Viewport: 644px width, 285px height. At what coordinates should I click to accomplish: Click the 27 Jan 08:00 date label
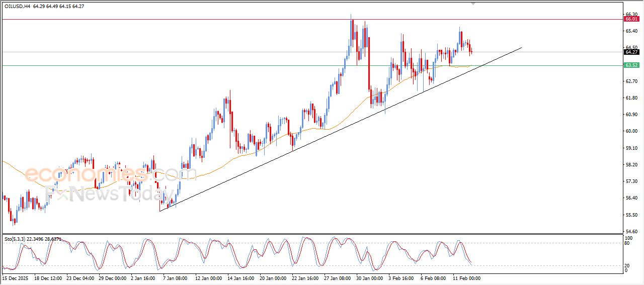[337, 277]
